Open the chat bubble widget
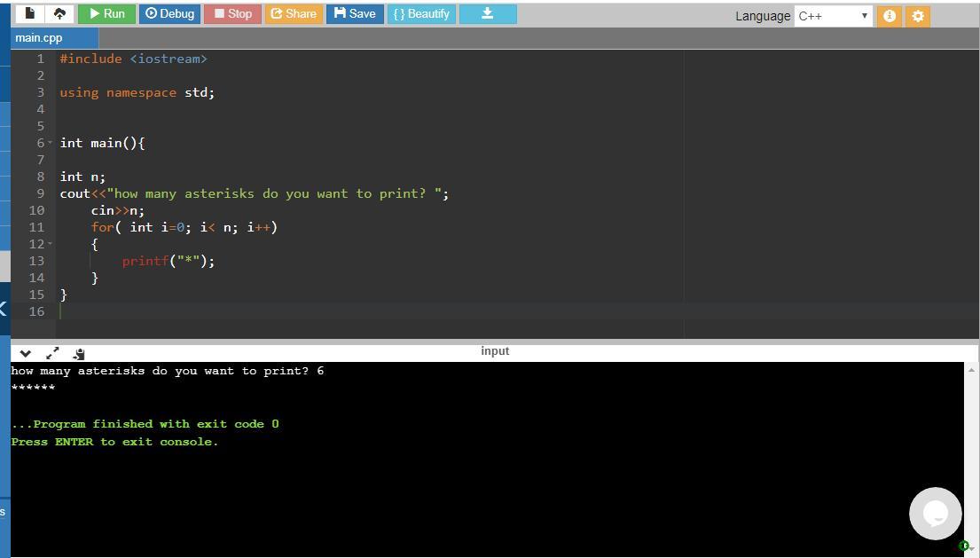Screen dimensions: 980x558 click(935, 514)
